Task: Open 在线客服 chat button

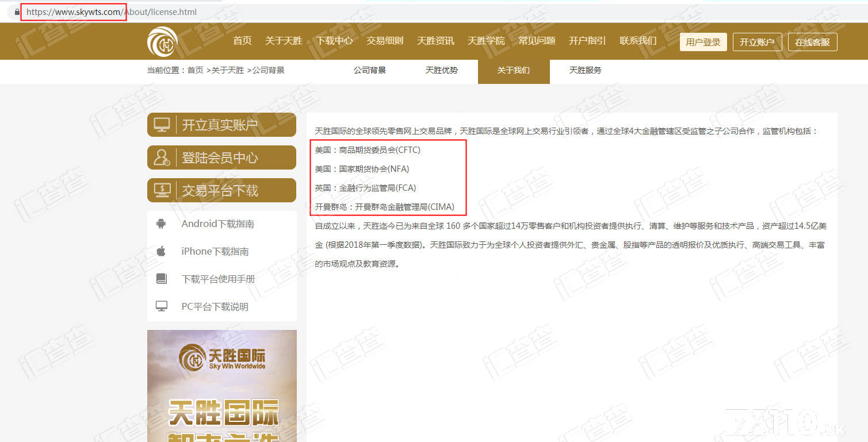Action: click(x=813, y=42)
